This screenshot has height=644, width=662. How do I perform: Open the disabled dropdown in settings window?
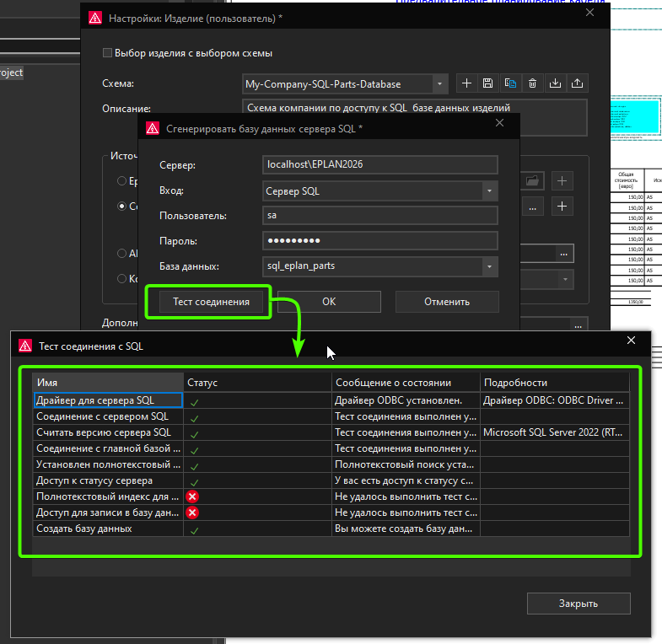pos(565,279)
